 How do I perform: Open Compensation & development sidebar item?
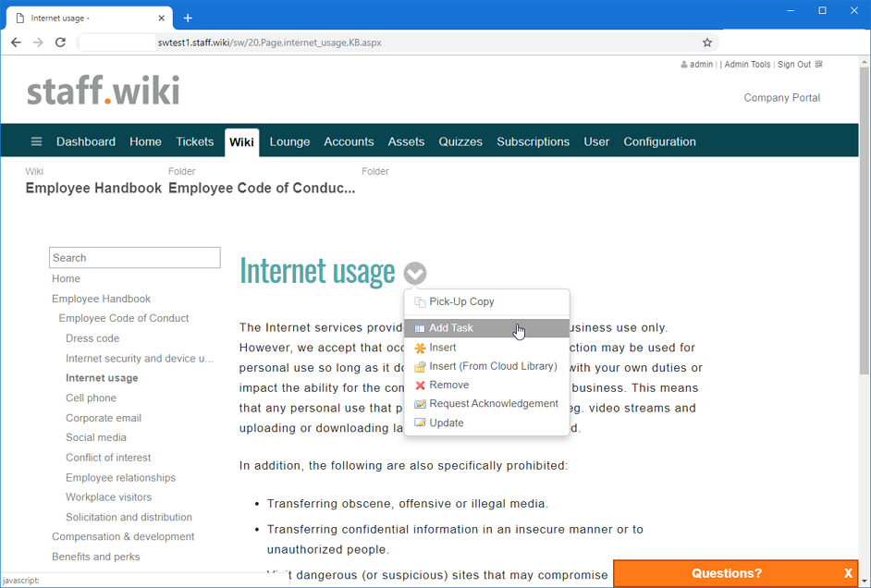(123, 537)
